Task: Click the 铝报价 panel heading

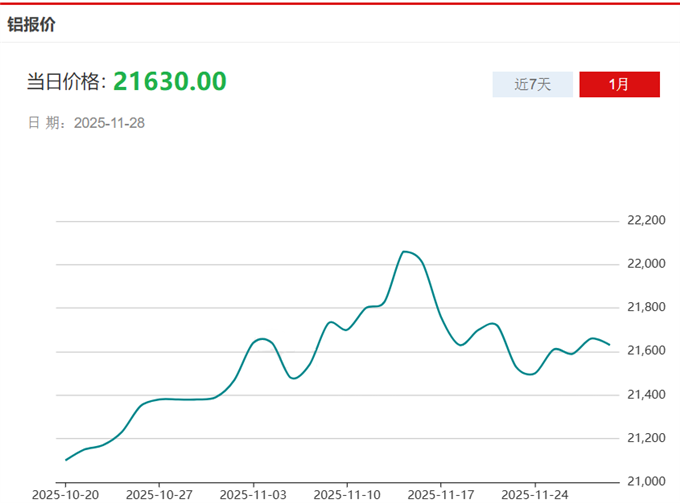Action: pyautogui.click(x=32, y=24)
